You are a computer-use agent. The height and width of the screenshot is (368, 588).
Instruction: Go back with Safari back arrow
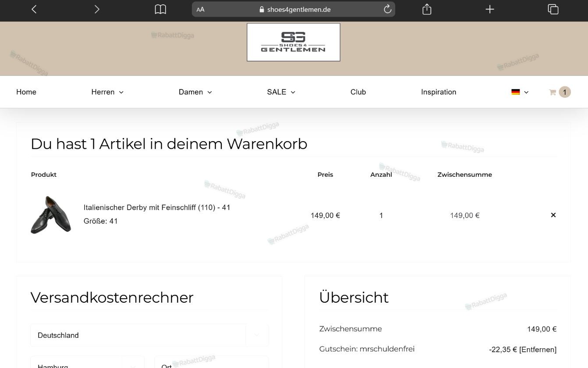[x=34, y=9]
